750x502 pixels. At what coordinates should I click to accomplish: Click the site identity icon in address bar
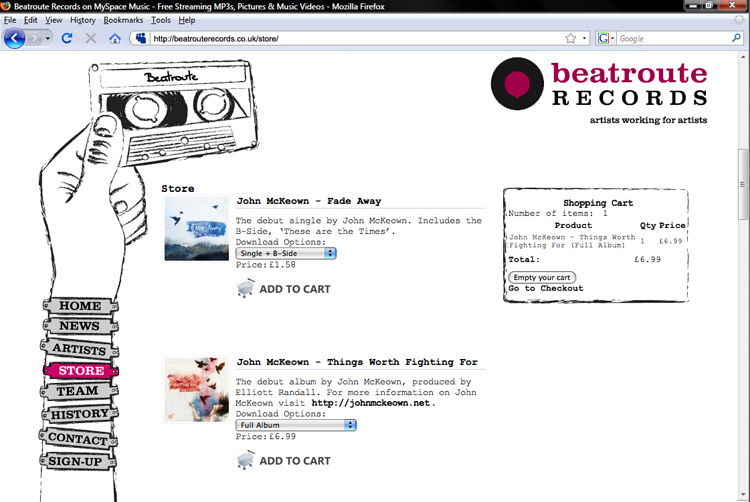tap(140, 38)
